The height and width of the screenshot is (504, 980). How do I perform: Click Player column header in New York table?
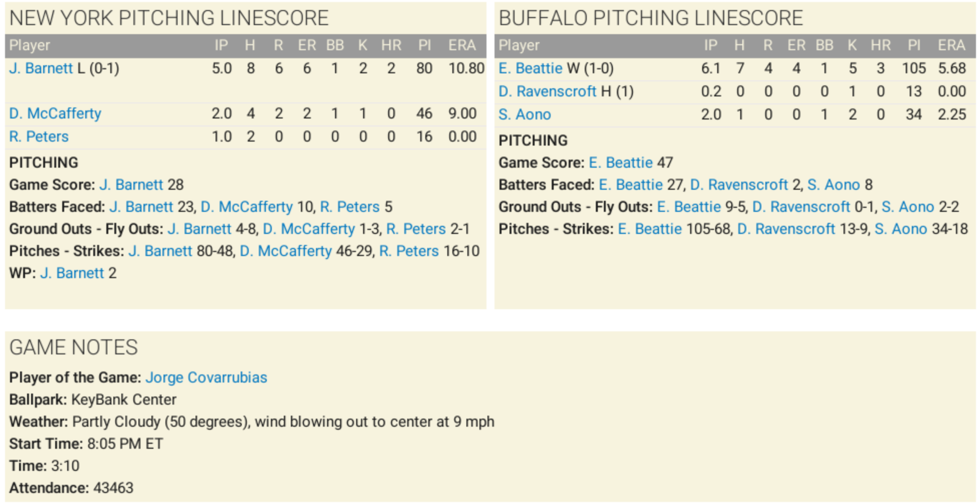tap(30, 45)
